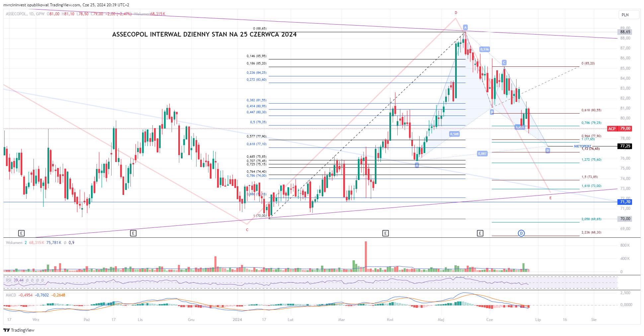Select the blue harmonic point X label

(417, 165)
